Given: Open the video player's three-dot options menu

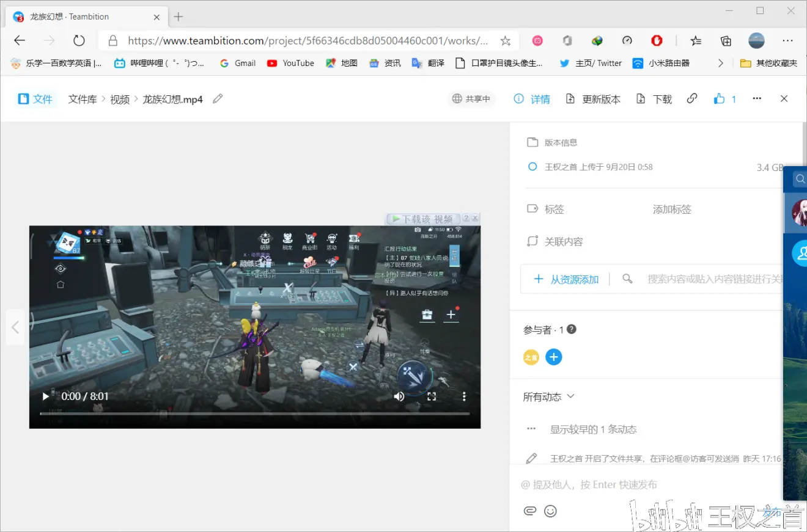Looking at the screenshot, I should click(x=464, y=396).
